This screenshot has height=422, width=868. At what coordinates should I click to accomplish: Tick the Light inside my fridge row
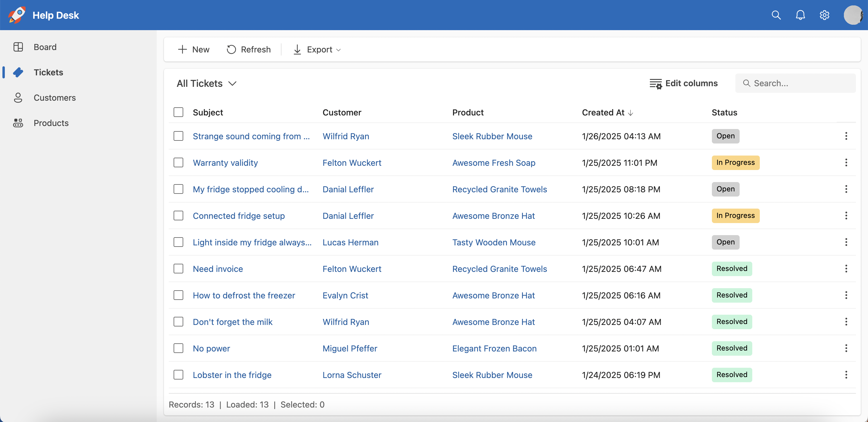[x=178, y=242]
